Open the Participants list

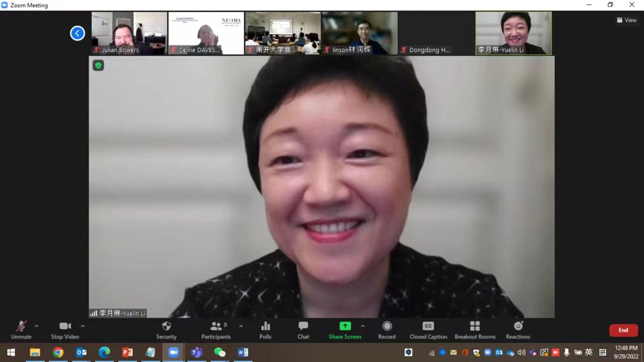(x=216, y=330)
